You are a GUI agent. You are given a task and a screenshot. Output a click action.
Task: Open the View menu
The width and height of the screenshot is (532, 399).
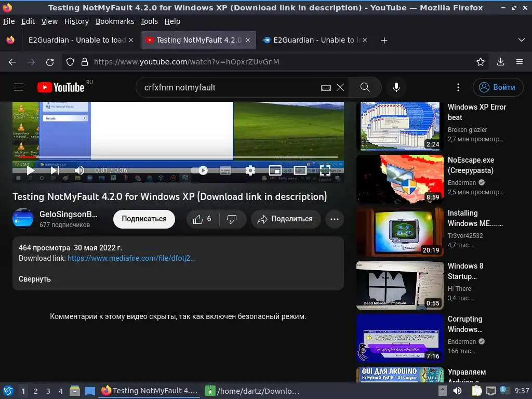49,21
